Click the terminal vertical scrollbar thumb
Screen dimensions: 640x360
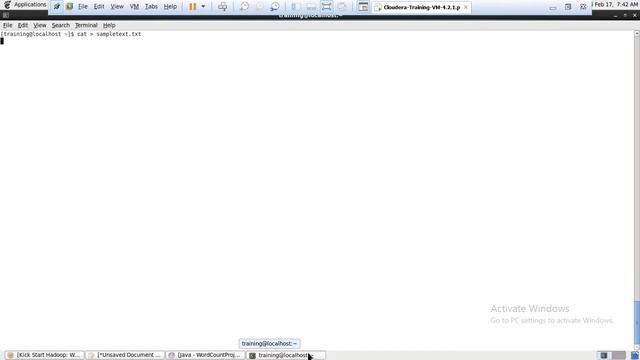(x=637, y=322)
